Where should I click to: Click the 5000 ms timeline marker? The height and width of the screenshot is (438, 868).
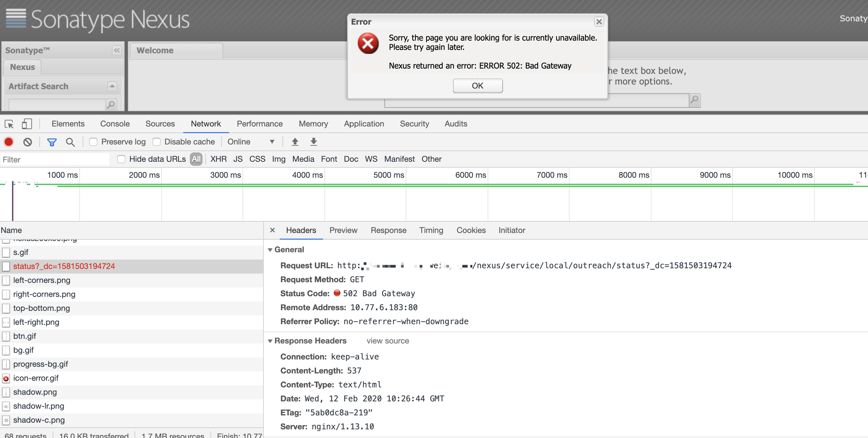pyautogui.click(x=388, y=175)
